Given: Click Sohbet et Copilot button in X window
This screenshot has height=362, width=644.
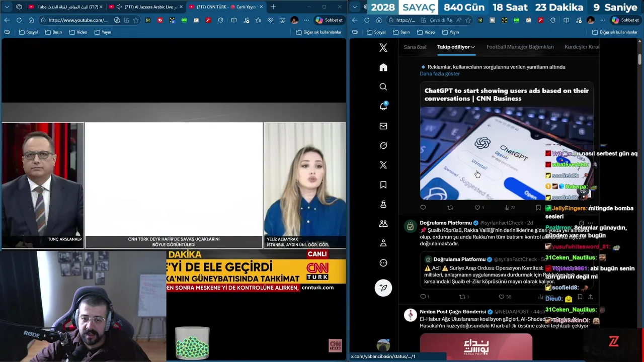Looking at the screenshot, I should coord(625,20).
